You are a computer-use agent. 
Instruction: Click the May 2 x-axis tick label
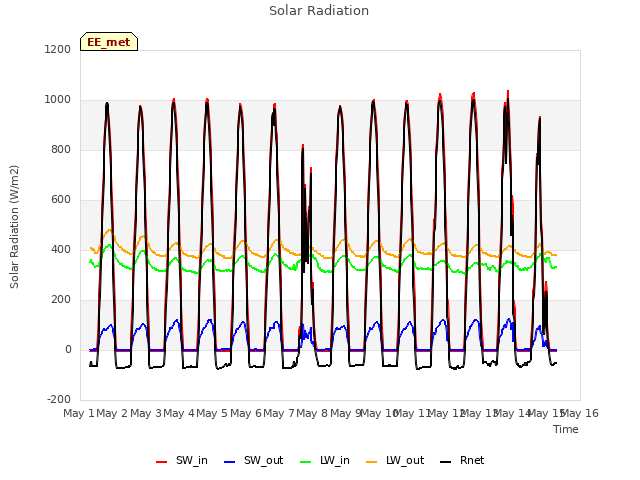(112, 414)
